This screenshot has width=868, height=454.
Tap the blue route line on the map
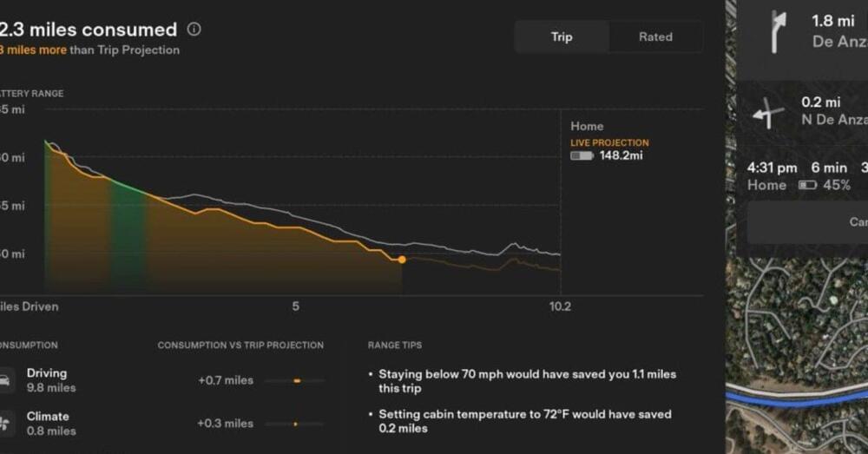[x=799, y=393]
